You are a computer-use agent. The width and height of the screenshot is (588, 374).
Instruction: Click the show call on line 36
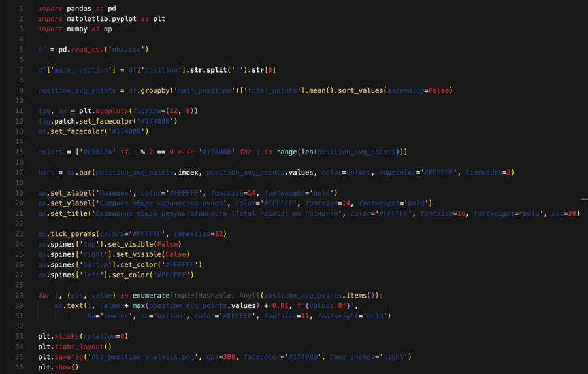[63, 367]
